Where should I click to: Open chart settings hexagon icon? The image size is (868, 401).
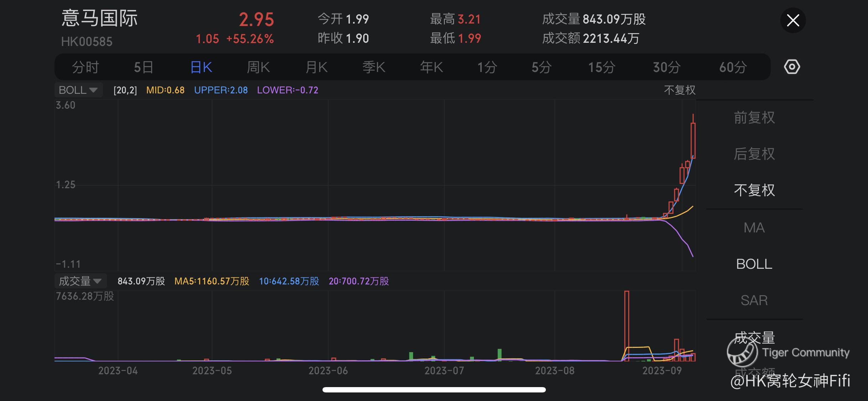pyautogui.click(x=792, y=67)
